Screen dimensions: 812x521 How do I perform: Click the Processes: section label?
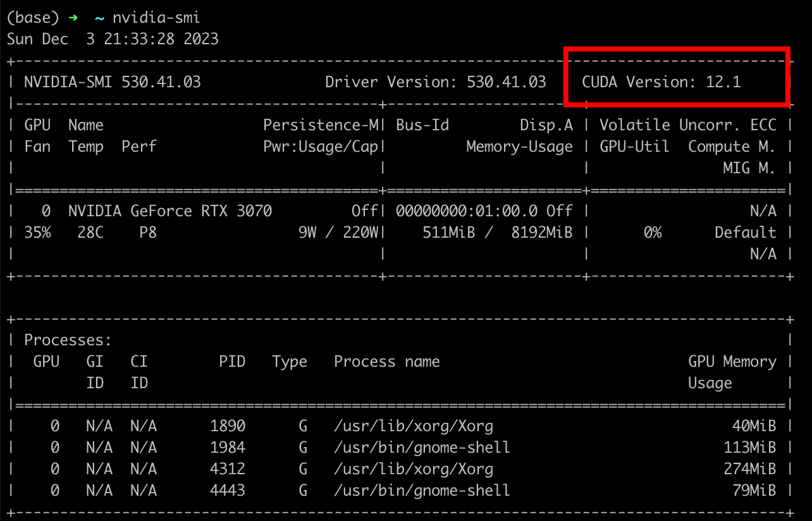point(68,340)
